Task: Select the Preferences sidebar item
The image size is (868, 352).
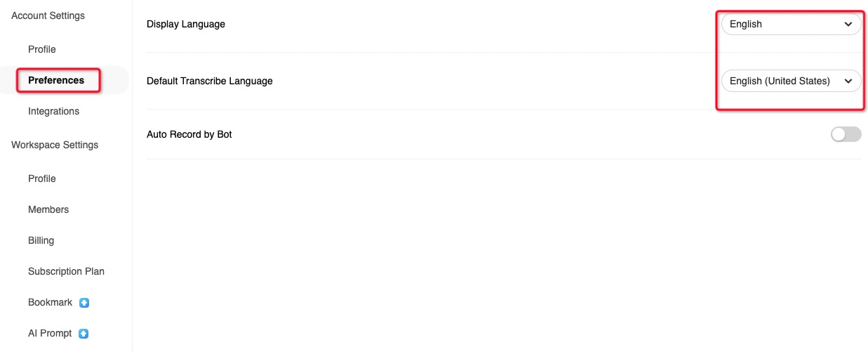Action: pyautogui.click(x=56, y=80)
